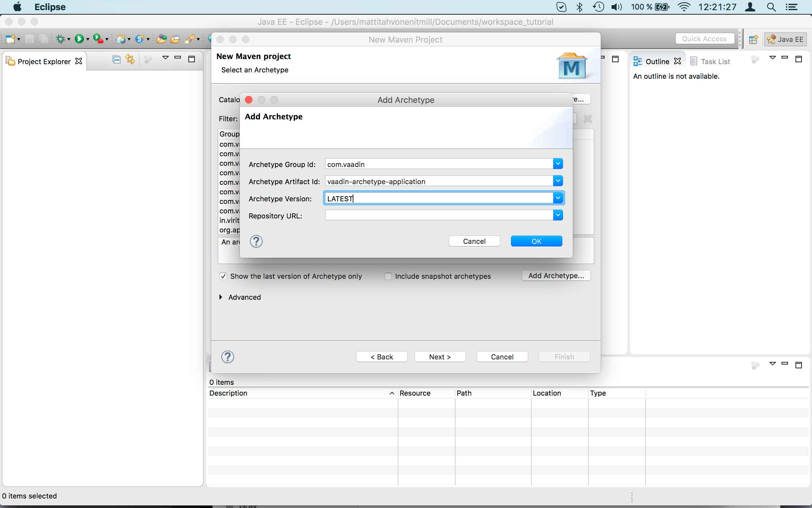Select the Java EE perspective

click(x=785, y=39)
